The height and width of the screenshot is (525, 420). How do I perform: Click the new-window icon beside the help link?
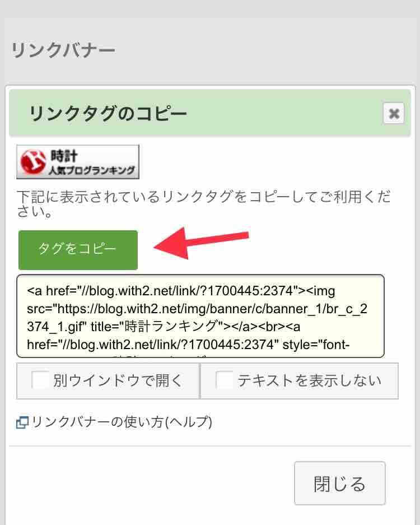tap(22, 422)
